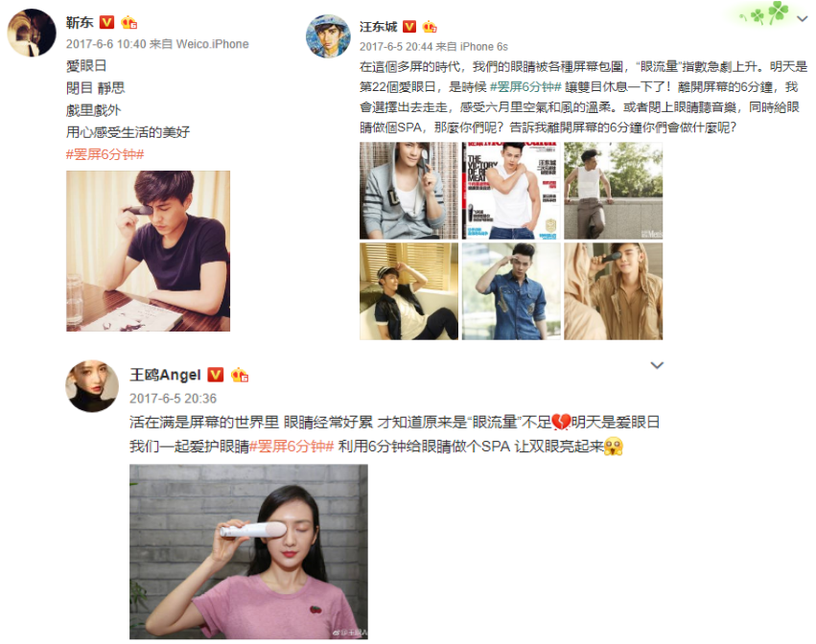This screenshot has height=644, width=816.
Task: Open 靳东's photo of man in black shirt
Action: pyautogui.click(x=148, y=251)
